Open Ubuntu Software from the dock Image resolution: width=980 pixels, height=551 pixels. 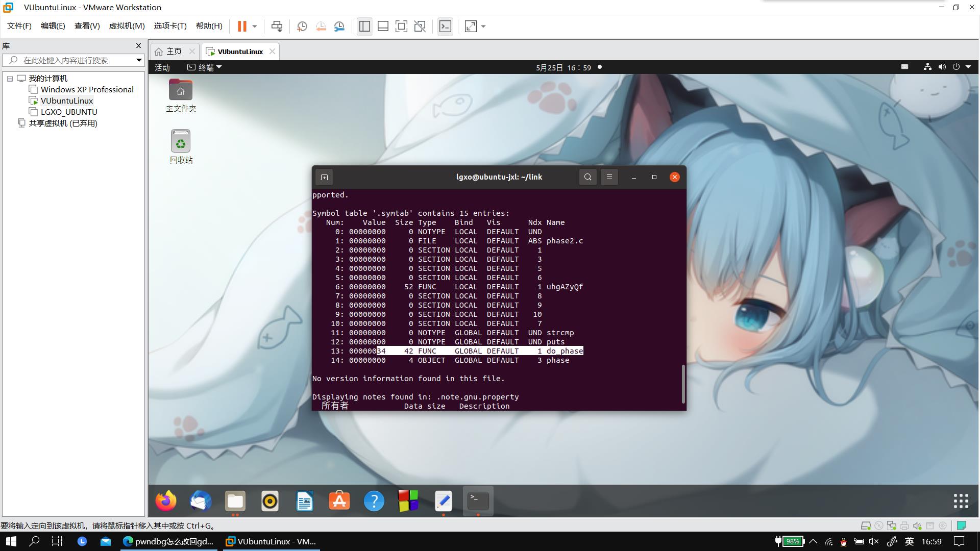pos(339,501)
